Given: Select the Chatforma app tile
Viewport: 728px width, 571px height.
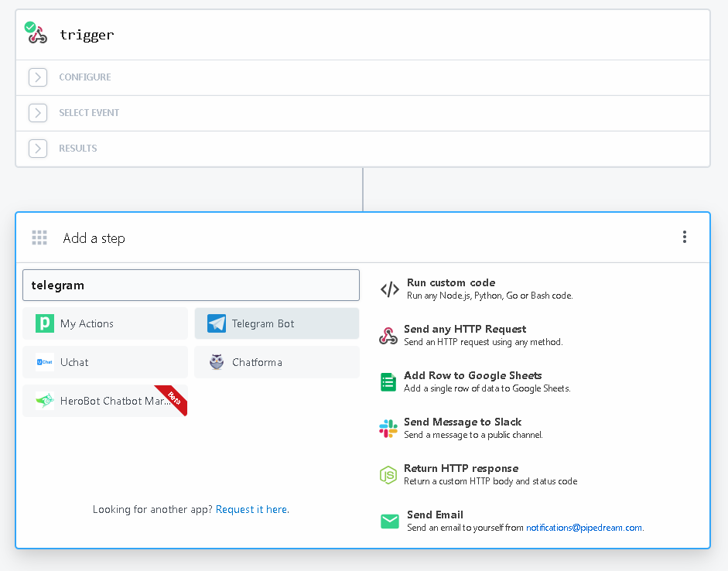Looking at the screenshot, I should [x=277, y=362].
